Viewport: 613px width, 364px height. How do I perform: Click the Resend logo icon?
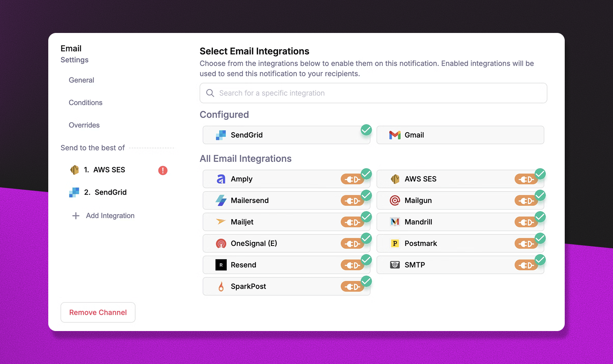point(221,265)
